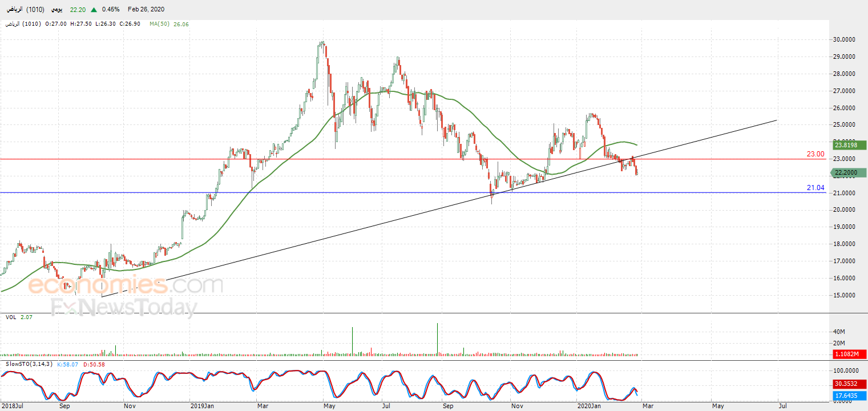The width and height of the screenshot is (868, 411).
Task: Select the SlowSTO(3,14,3) indicator name
Action: [x=30, y=364]
